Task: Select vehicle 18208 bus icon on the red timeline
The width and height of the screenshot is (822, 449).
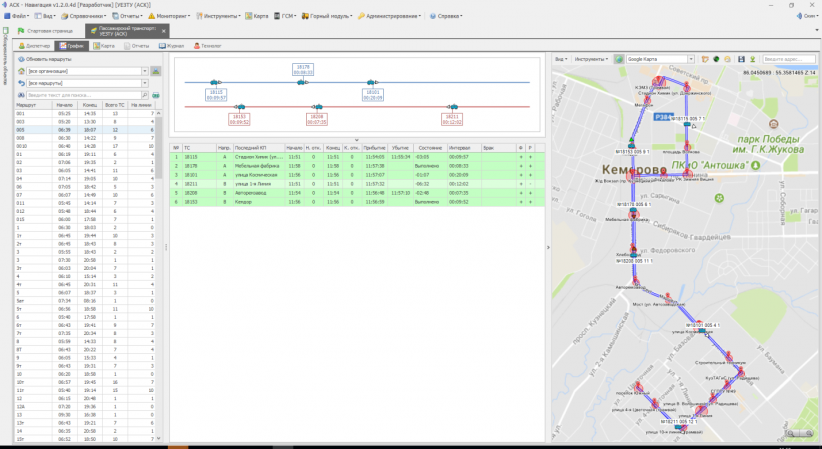Action: pyautogui.click(x=317, y=106)
